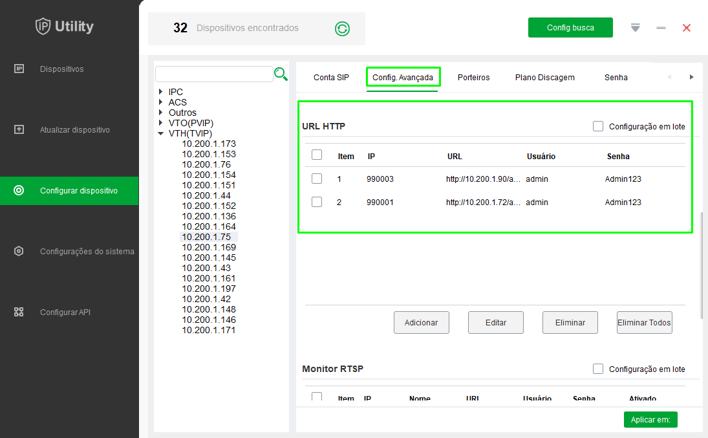Select device 10.200.1.153 in the tree
This screenshot has width=708, height=438.
click(x=209, y=154)
